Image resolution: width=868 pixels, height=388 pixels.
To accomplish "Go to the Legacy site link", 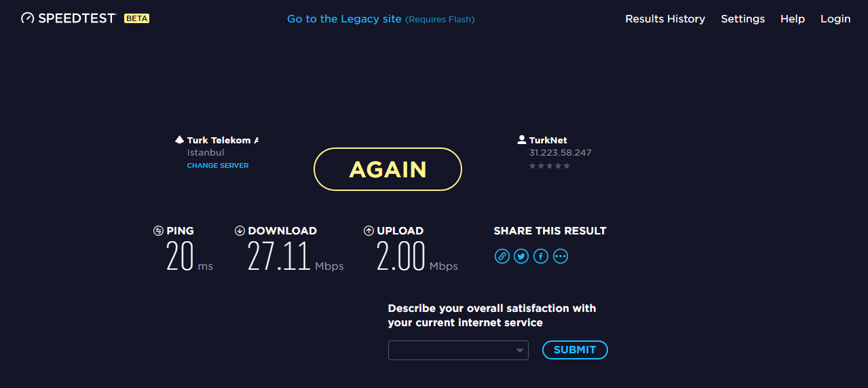I will (x=344, y=19).
